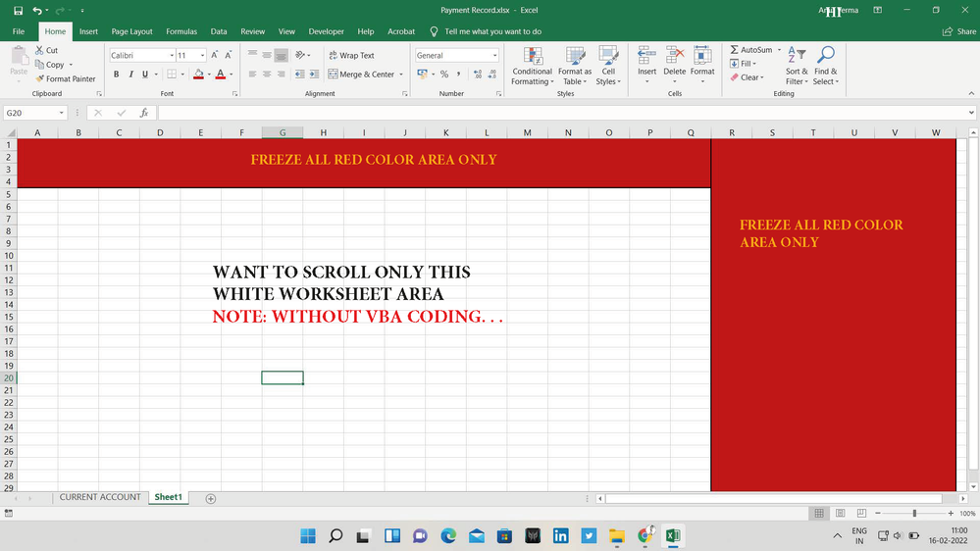Open Microsoft Edge from the taskbar

pyautogui.click(x=448, y=535)
